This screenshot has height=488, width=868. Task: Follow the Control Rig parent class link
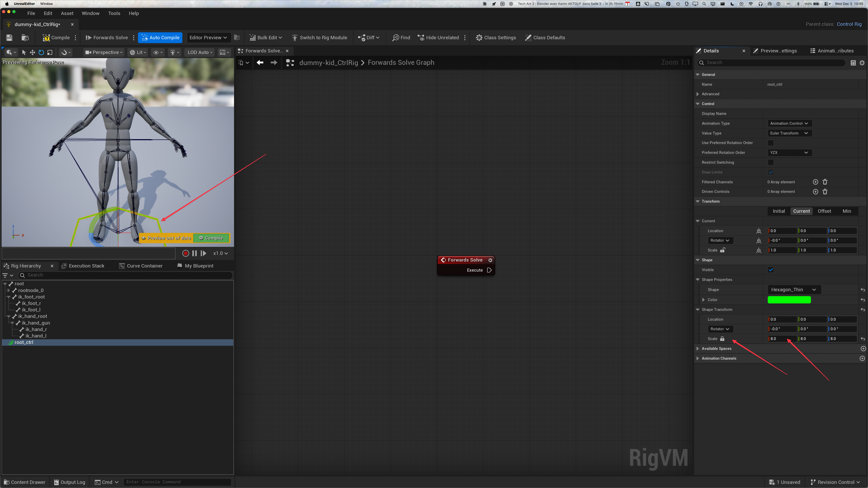[x=849, y=24]
